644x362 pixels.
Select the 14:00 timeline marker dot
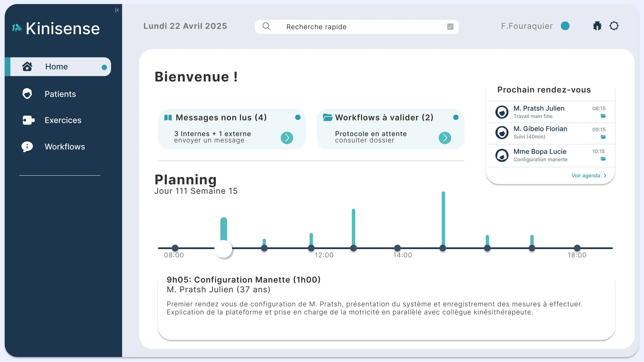tap(397, 248)
